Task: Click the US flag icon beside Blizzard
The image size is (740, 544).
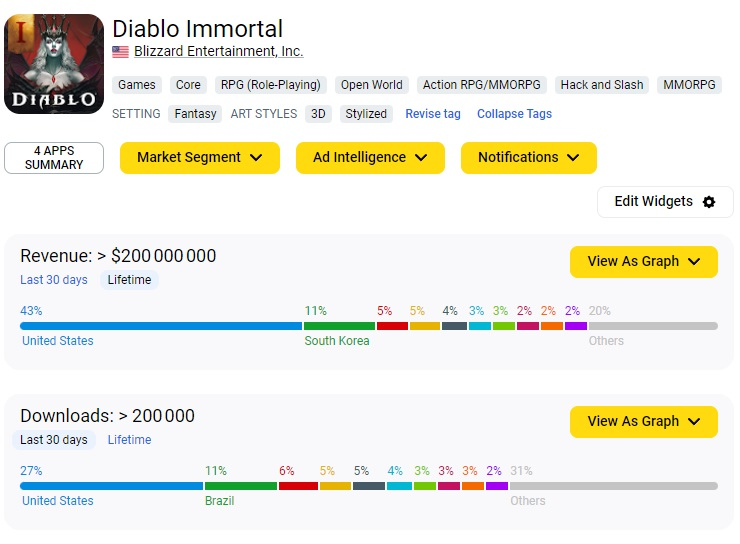Action: pos(120,52)
